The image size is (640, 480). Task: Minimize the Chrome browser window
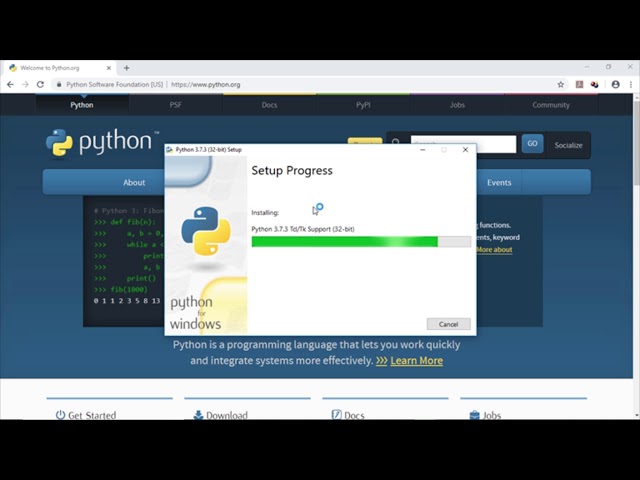587,67
